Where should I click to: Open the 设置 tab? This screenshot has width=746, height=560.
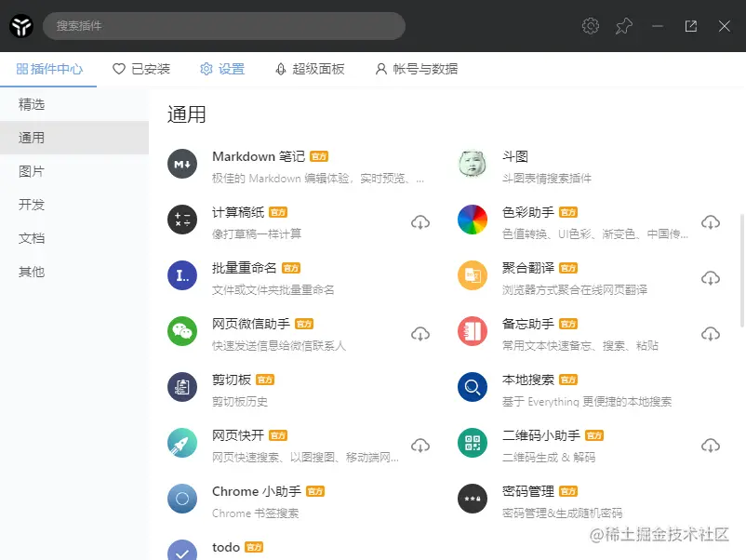pyautogui.click(x=222, y=70)
